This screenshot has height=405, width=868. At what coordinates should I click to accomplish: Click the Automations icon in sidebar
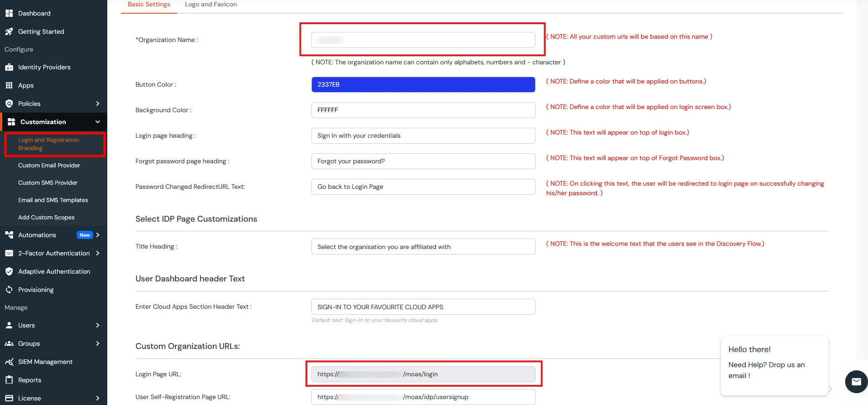click(x=9, y=235)
